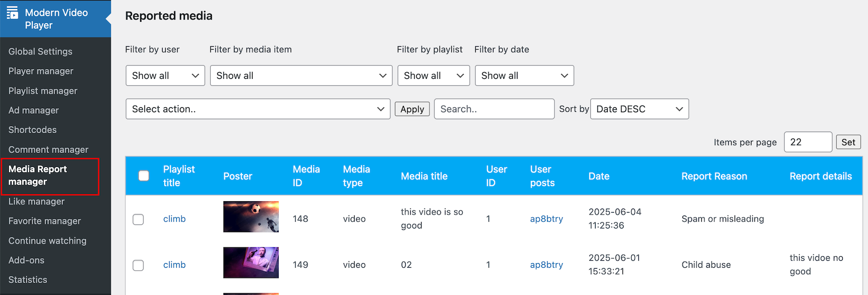Check the box for media ID 149
Screen dimensions: 868x295
(x=138, y=265)
